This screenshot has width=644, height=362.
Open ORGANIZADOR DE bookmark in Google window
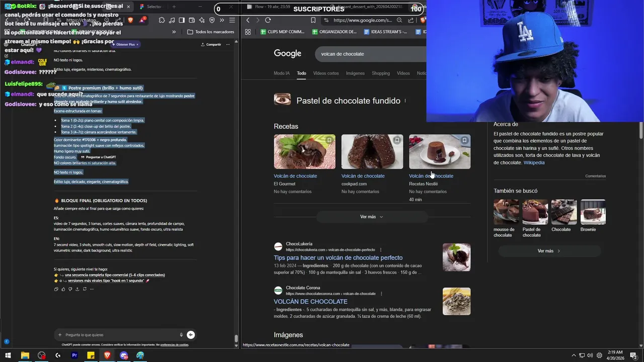tap(335, 32)
